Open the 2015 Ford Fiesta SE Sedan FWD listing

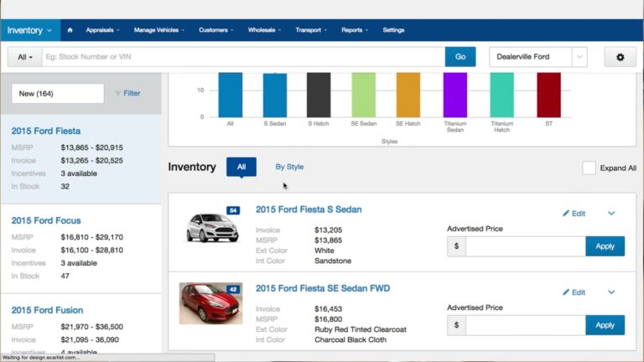click(323, 288)
